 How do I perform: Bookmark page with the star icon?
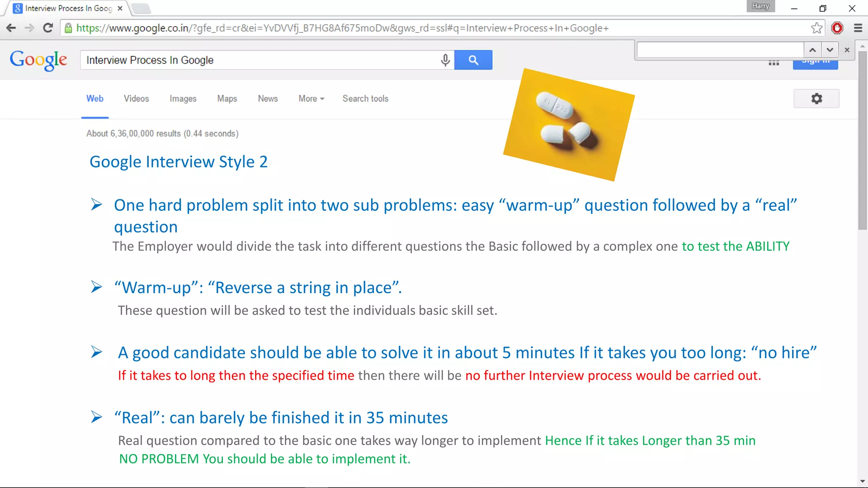pyautogui.click(x=816, y=28)
